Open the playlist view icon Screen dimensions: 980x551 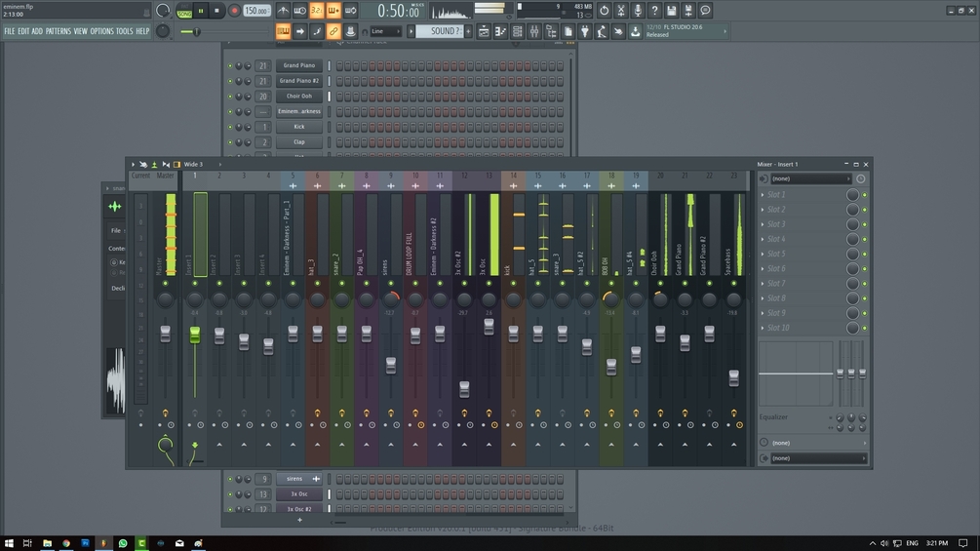(x=484, y=31)
